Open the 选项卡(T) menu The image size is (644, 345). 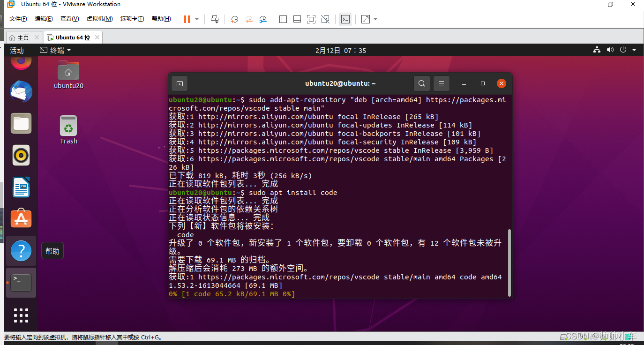tap(132, 19)
